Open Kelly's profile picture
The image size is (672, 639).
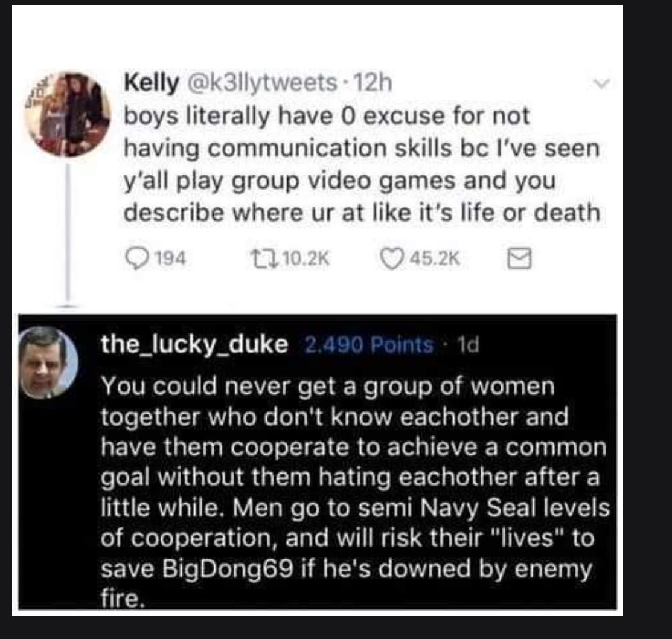pyautogui.click(x=68, y=114)
